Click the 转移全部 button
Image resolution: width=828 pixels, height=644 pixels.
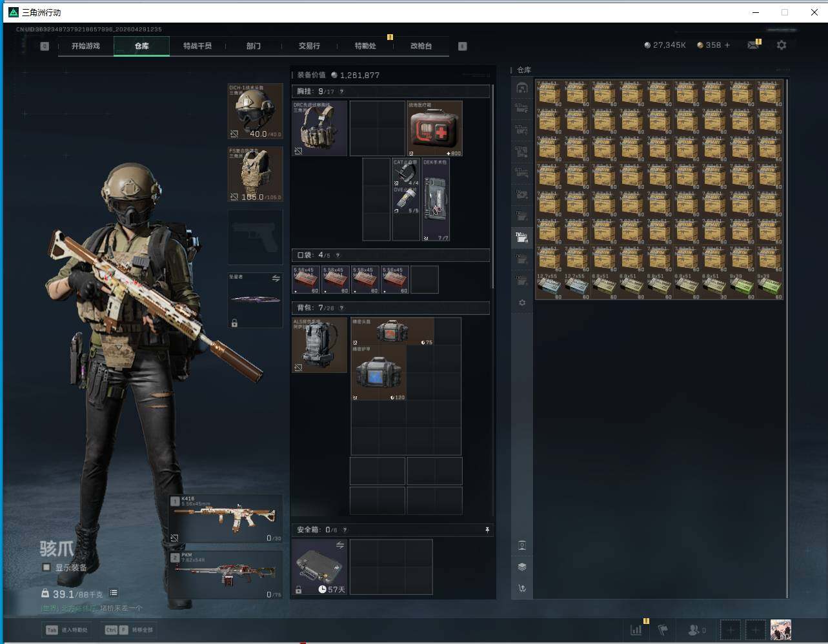click(129, 630)
